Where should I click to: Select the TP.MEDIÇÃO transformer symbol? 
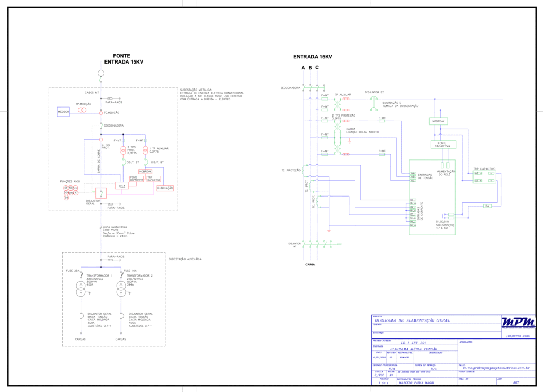tap(82, 110)
